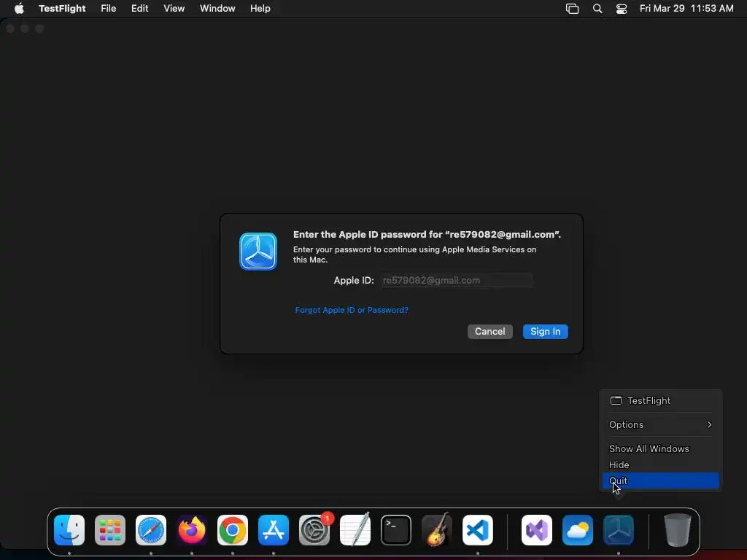Expand the Options submenu
This screenshot has height=560, width=747.
click(x=661, y=425)
